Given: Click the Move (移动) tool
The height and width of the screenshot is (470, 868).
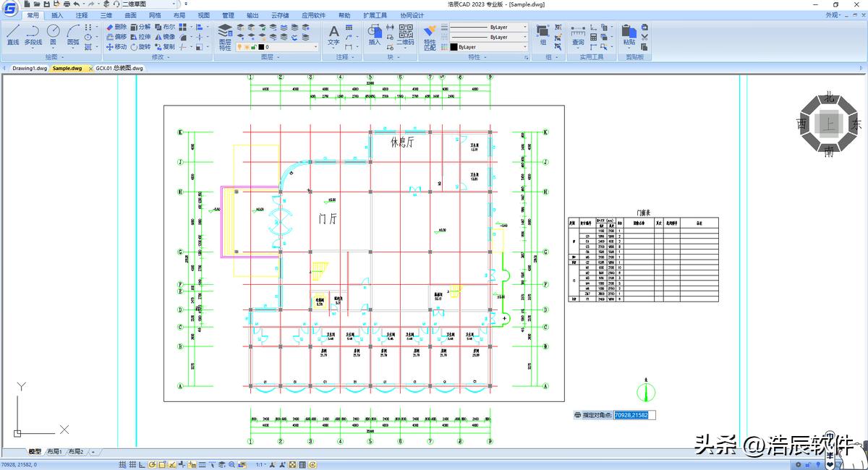Looking at the screenshot, I should click(x=116, y=47).
